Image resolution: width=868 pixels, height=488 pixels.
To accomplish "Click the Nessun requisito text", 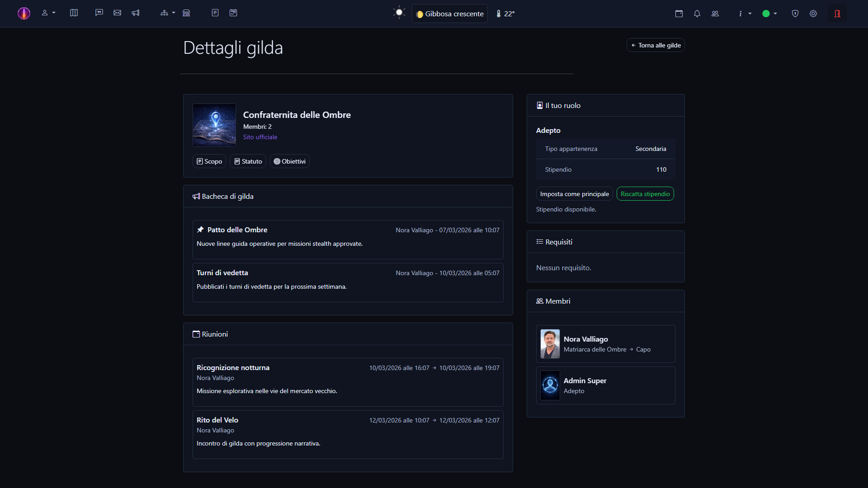I will [563, 267].
